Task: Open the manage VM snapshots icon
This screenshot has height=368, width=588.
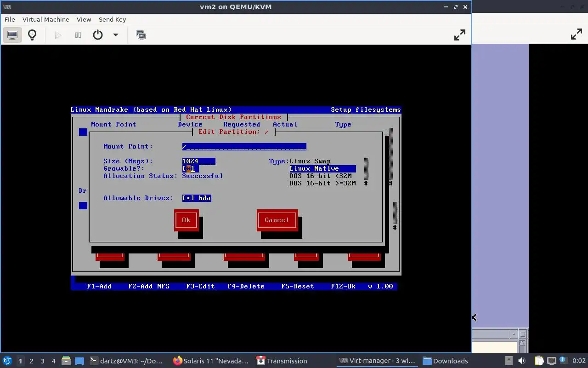Action: pos(141,35)
